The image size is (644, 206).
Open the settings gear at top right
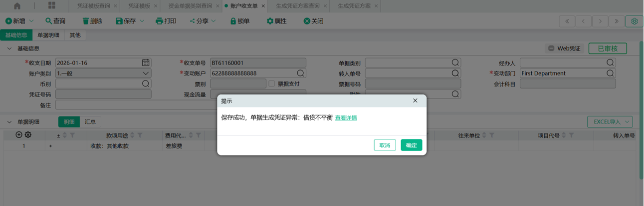point(634,21)
